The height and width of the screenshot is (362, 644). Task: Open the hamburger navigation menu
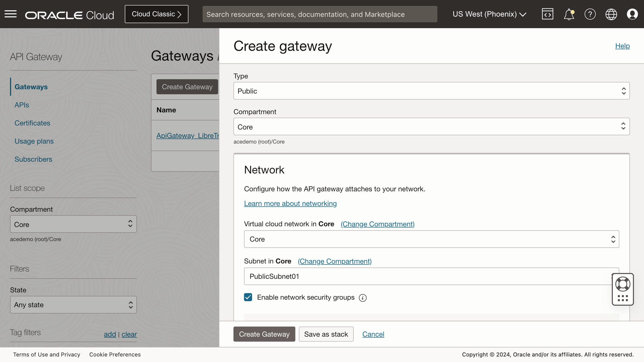pyautogui.click(x=11, y=14)
